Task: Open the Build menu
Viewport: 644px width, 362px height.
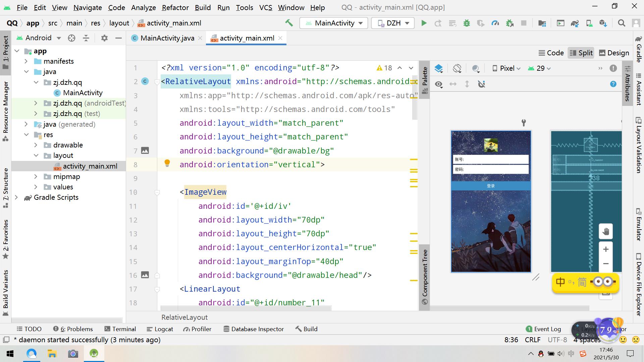Action: [203, 7]
